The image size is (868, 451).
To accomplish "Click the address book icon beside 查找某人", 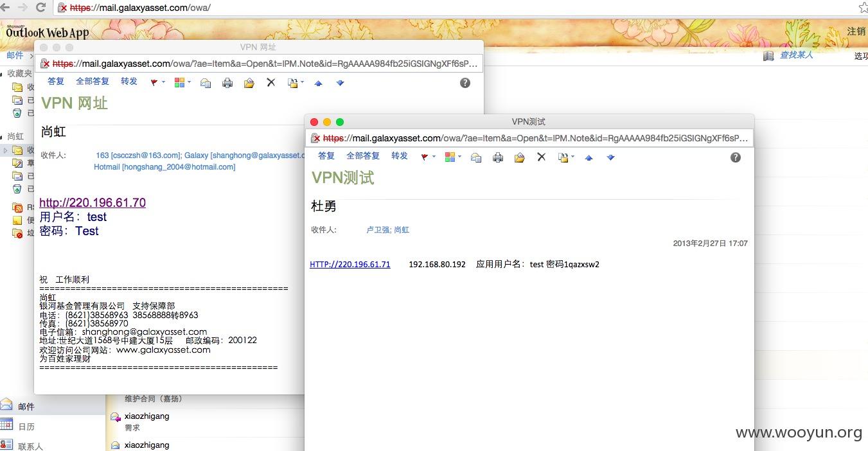I will pos(768,56).
